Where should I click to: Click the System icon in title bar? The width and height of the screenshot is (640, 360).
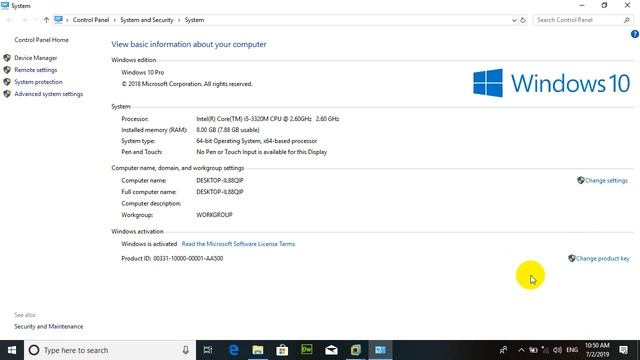(x=5, y=5)
